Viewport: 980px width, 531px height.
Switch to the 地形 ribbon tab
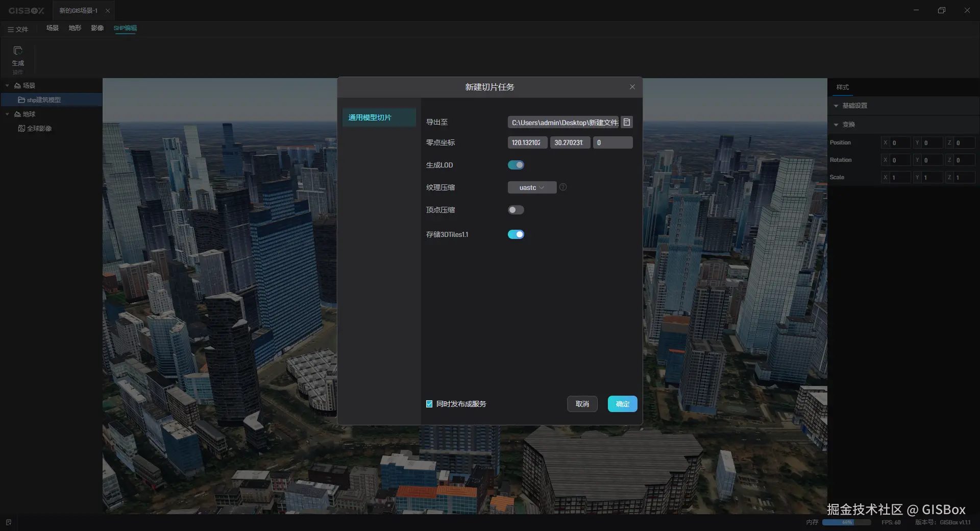75,28
